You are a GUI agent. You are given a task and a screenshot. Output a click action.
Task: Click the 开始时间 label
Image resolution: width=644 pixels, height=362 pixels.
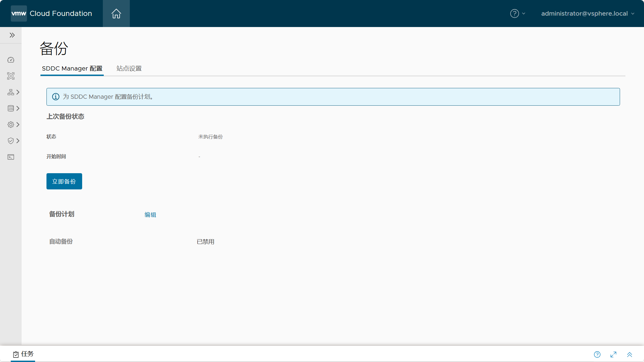pos(56,156)
